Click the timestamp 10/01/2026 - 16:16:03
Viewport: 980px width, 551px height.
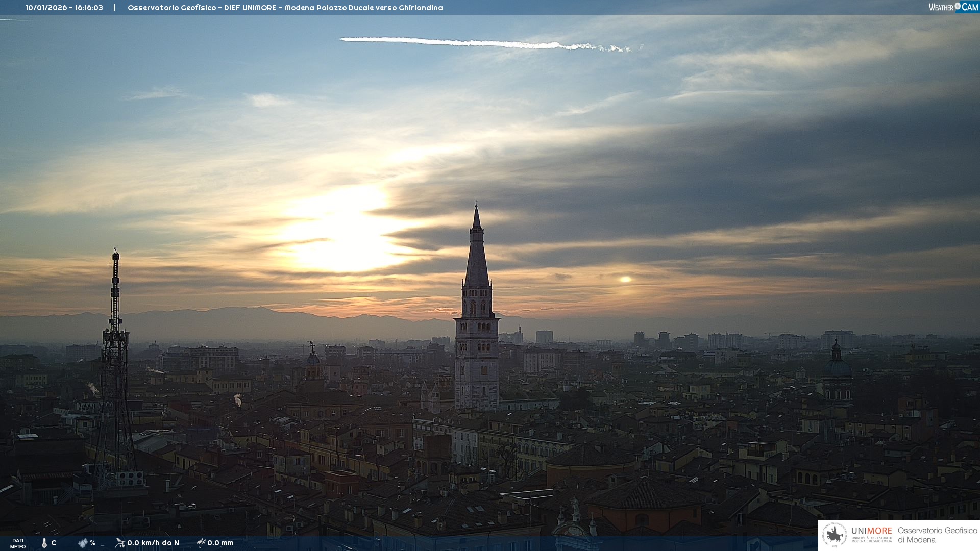(x=64, y=8)
